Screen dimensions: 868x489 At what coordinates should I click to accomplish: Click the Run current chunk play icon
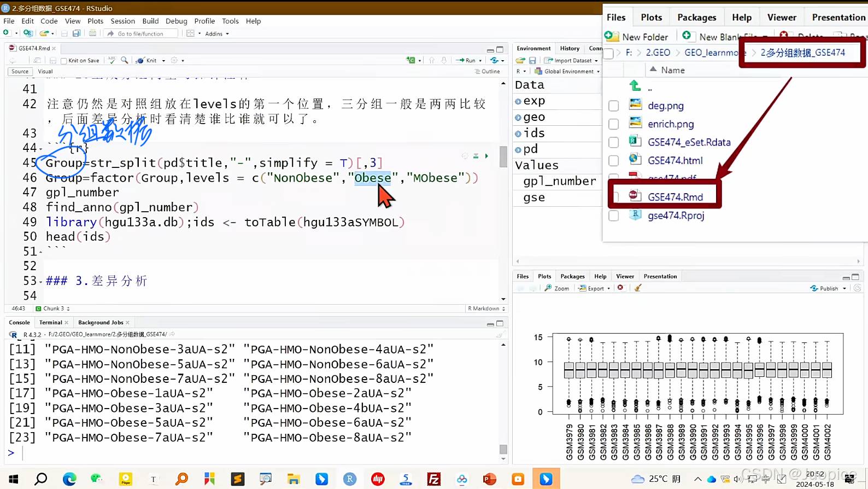click(x=486, y=156)
